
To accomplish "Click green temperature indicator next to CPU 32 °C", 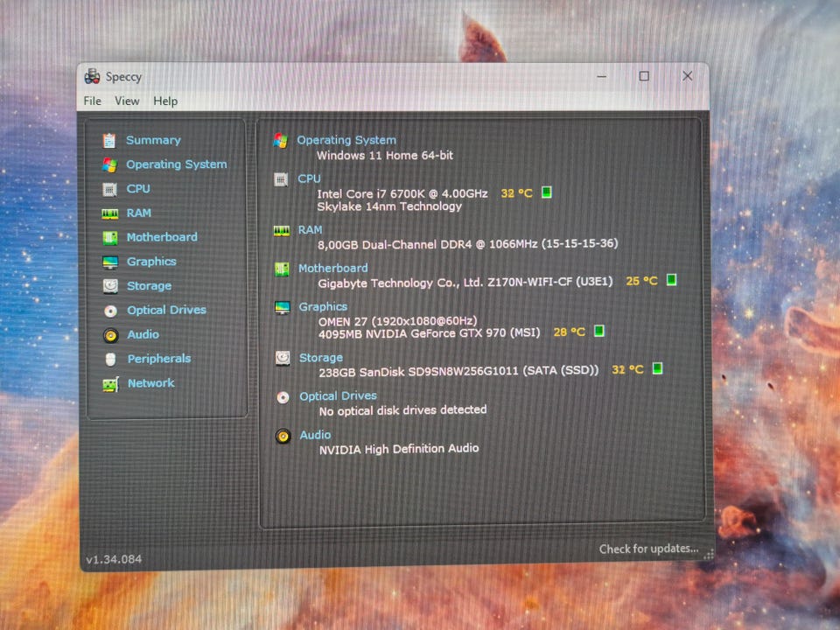I will click(546, 192).
